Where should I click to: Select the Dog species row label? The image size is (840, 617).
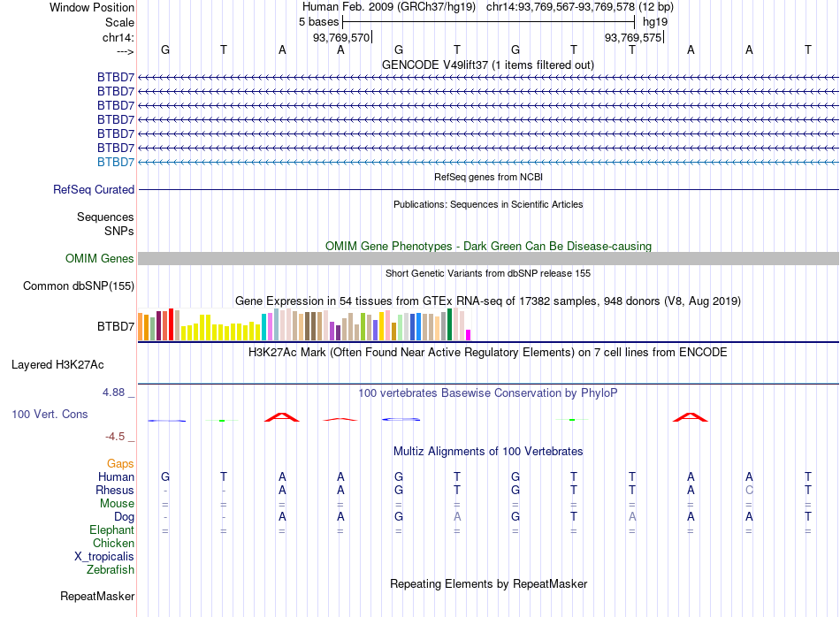pyautogui.click(x=125, y=517)
